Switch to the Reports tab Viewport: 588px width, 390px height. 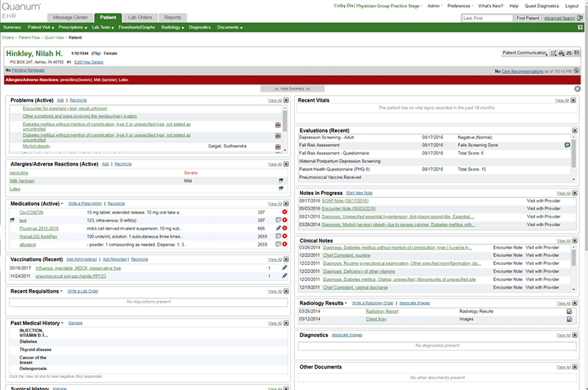(x=173, y=18)
